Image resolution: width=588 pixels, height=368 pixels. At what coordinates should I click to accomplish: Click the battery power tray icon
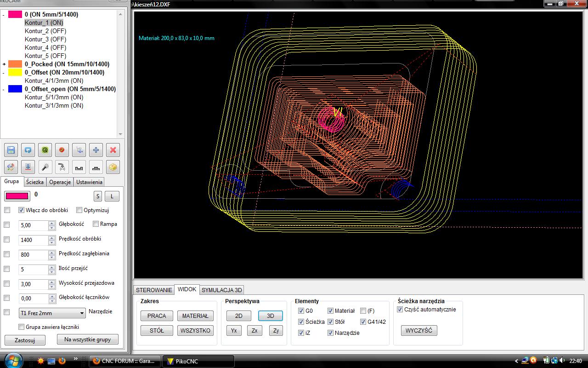click(x=546, y=361)
